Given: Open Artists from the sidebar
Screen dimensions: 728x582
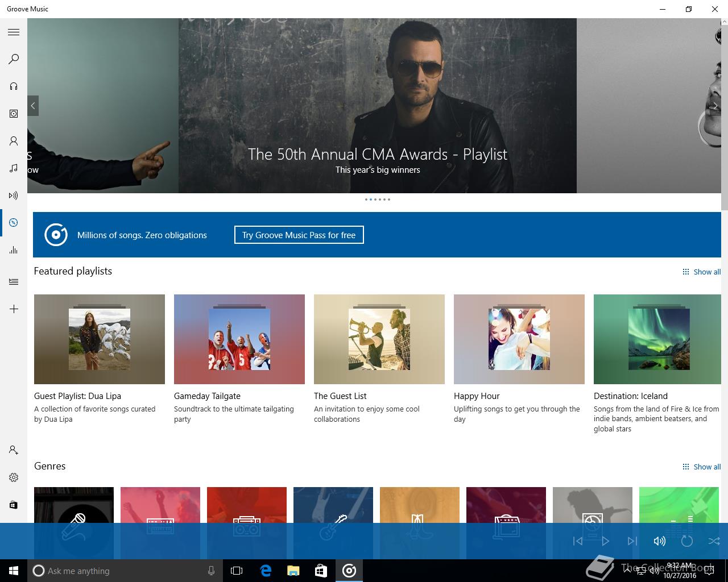Looking at the screenshot, I should [14, 141].
